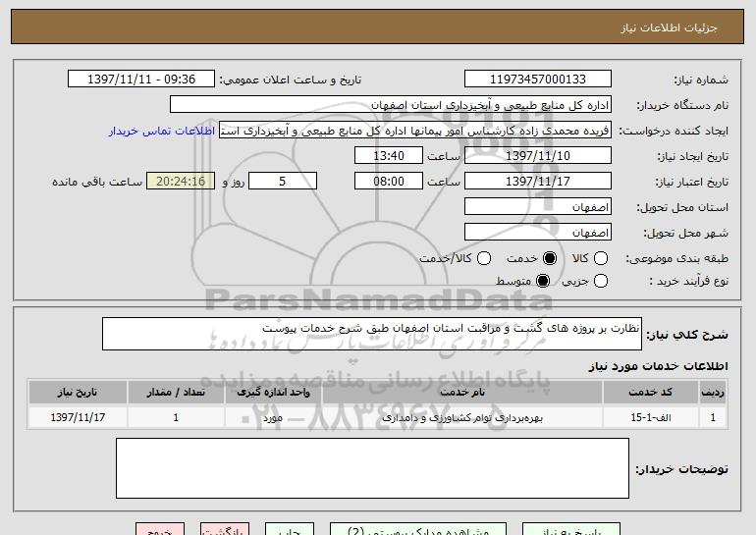Click the چاپ print button

[x=290, y=529]
